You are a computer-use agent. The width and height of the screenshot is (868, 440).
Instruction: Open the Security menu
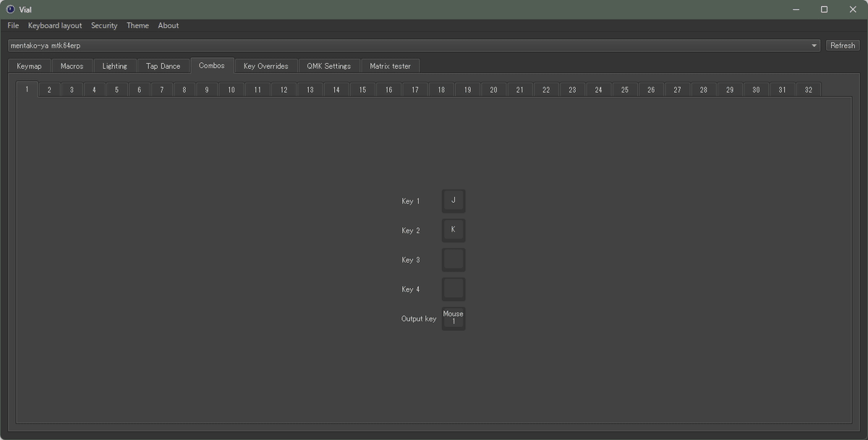pos(104,25)
